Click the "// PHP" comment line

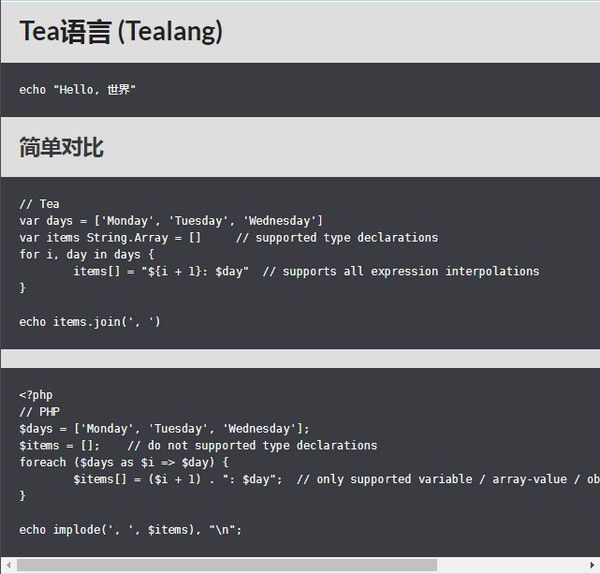tap(39, 412)
